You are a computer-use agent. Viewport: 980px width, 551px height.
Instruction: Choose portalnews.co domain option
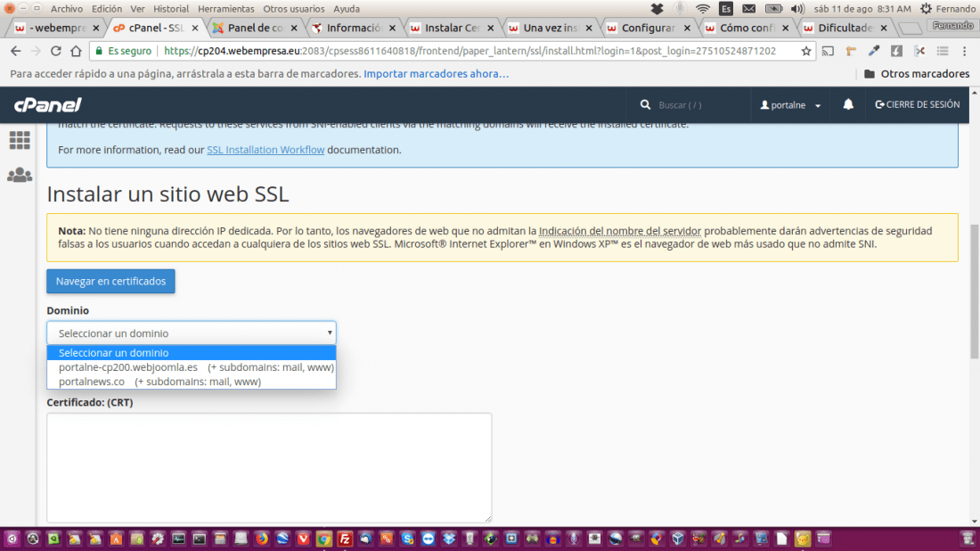192,382
